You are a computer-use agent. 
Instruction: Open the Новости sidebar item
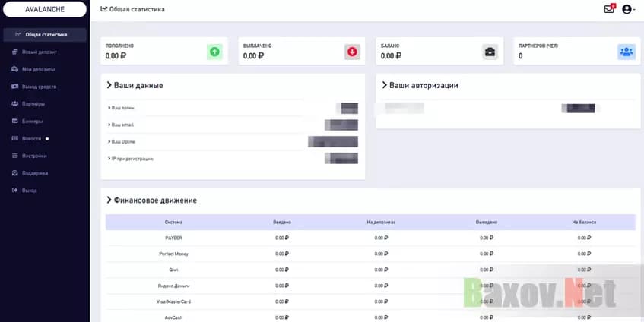pyautogui.click(x=32, y=138)
